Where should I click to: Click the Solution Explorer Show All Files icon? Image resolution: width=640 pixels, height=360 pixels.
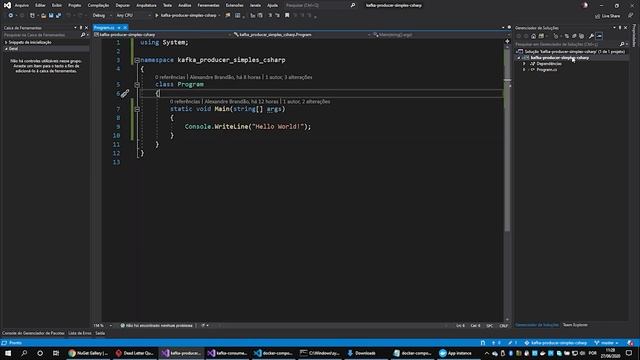tap(582, 36)
